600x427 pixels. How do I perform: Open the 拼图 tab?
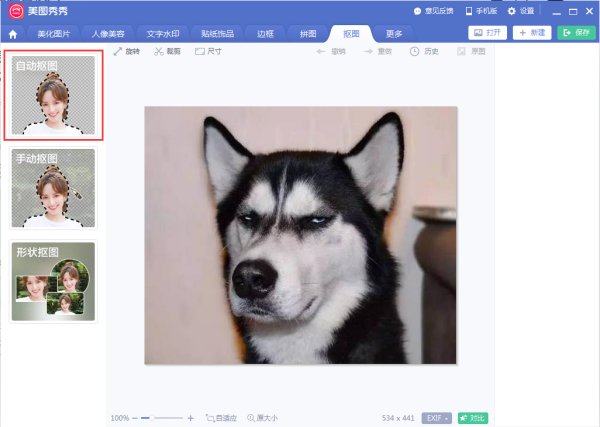coord(308,34)
